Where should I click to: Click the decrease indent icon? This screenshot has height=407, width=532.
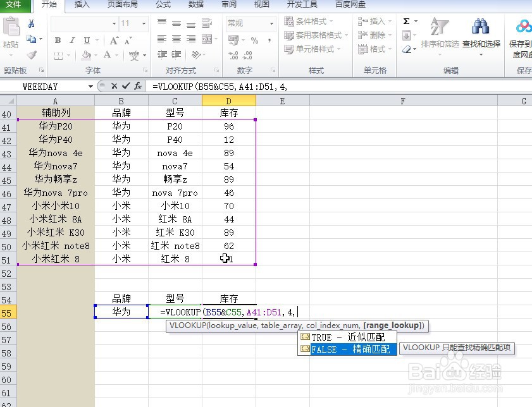pyautogui.click(x=162, y=54)
